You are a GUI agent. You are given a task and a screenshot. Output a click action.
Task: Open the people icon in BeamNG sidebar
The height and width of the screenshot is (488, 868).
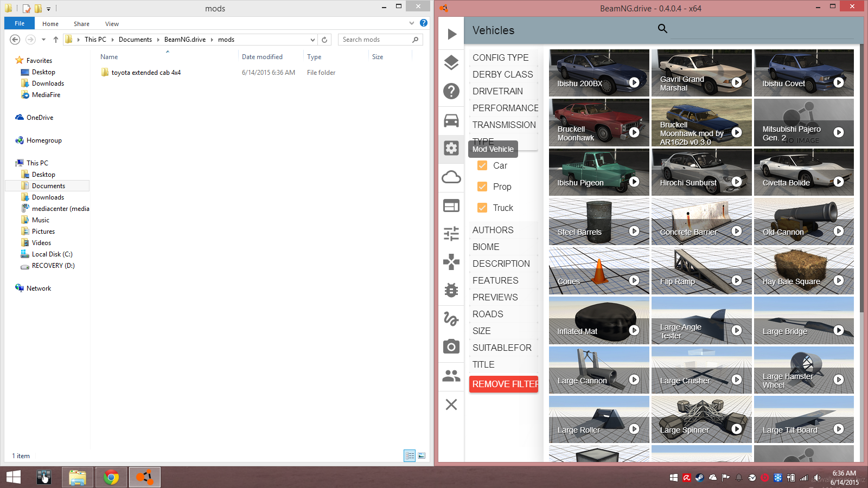coord(451,375)
